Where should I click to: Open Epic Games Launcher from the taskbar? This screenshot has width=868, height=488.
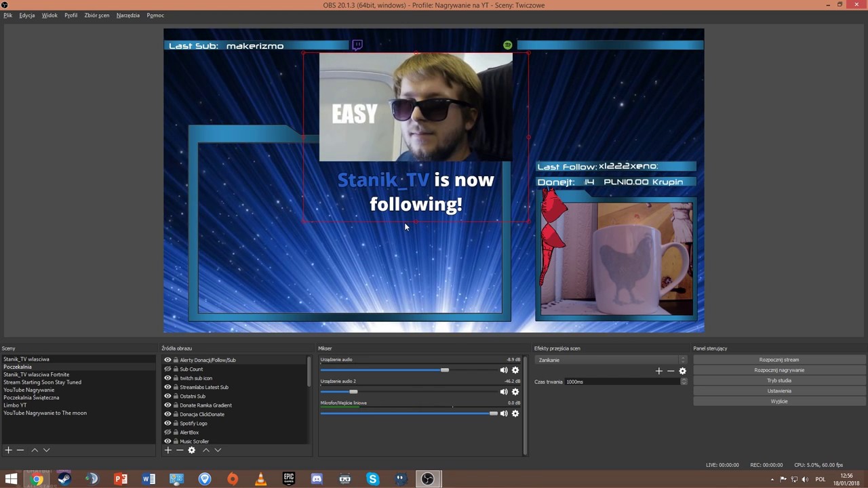tap(289, 479)
